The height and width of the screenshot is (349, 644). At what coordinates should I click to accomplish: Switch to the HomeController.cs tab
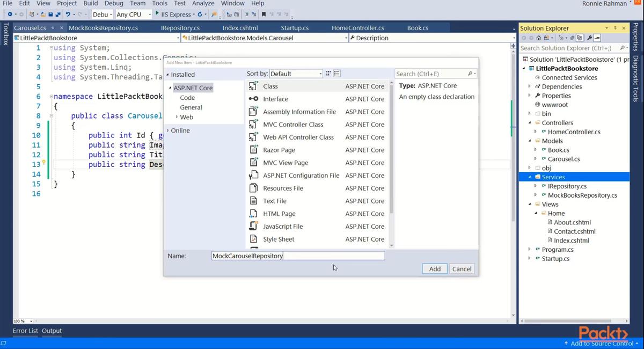[358, 28]
